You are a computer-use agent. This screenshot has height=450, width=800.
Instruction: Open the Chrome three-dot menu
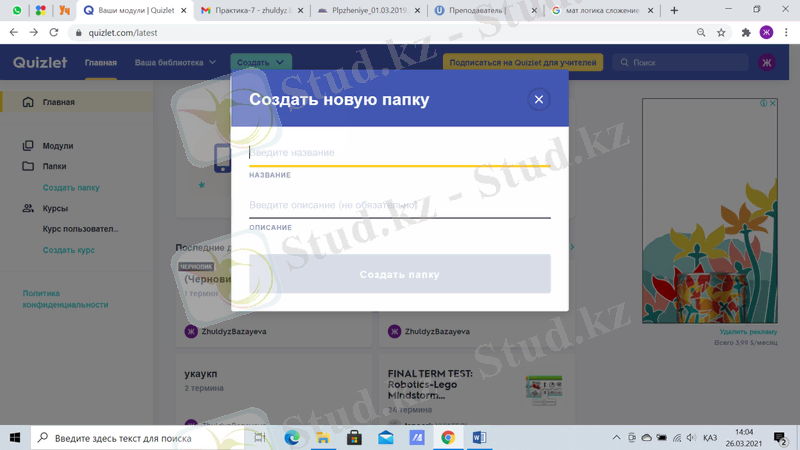point(786,33)
